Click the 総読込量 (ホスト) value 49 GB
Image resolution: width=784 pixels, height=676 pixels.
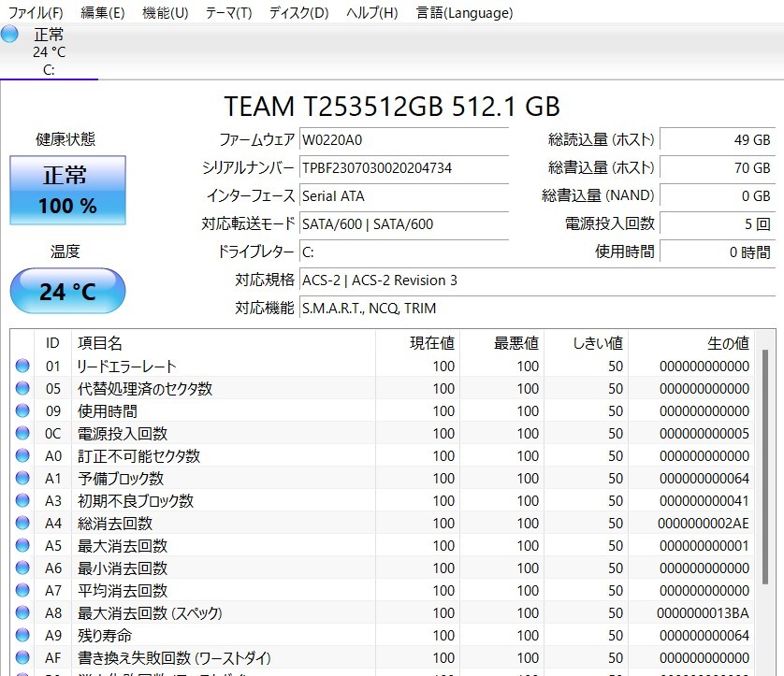(x=718, y=139)
